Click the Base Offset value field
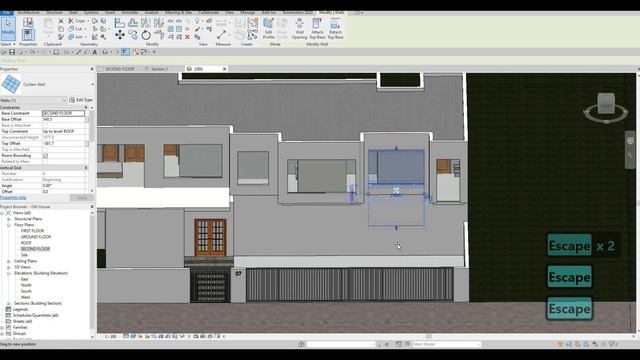 click(x=63, y=119)
